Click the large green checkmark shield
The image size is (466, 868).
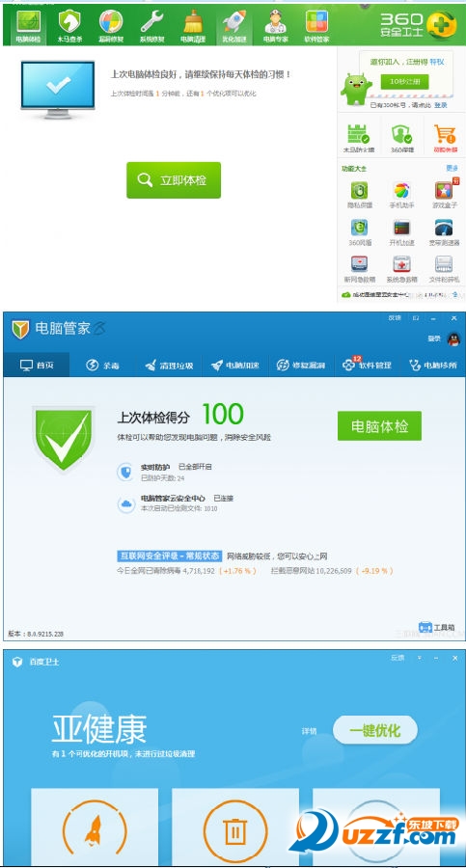(x=64, y=439)
